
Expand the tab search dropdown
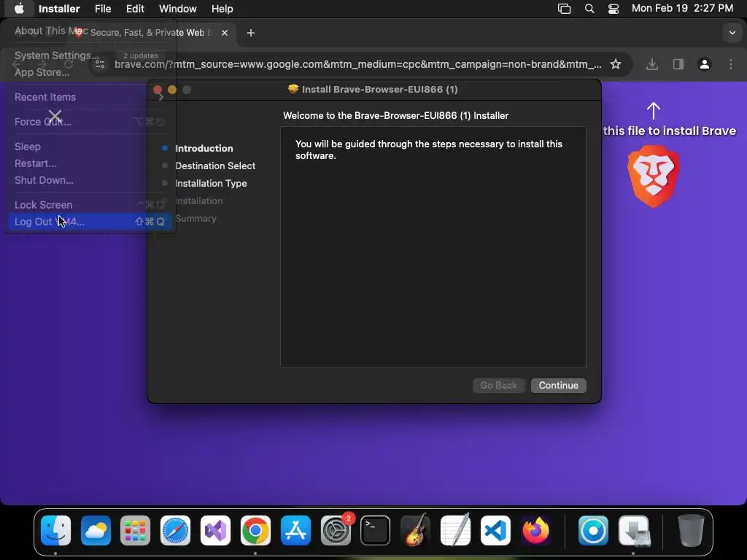pos(732,33)
